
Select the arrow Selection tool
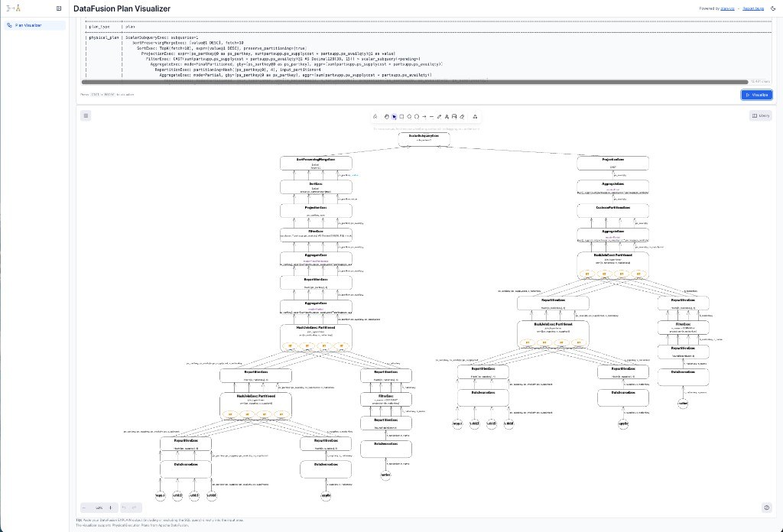(x=394, y=117)
